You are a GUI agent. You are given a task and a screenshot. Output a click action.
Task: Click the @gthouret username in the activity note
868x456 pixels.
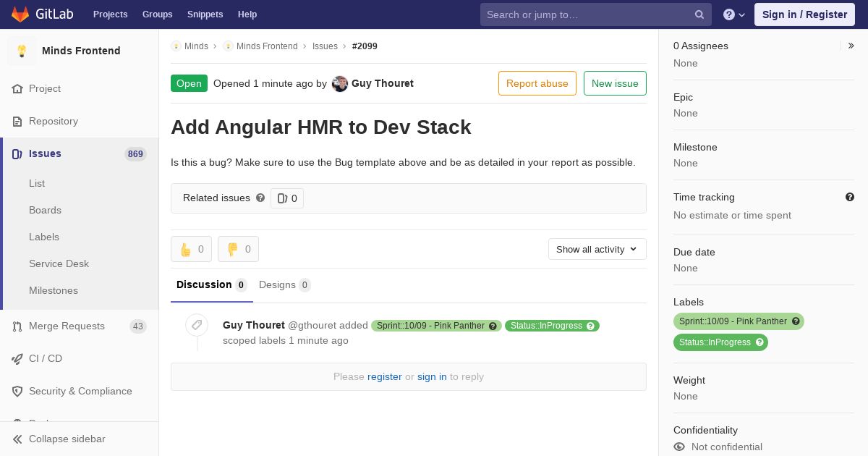(x=312, y=326)
